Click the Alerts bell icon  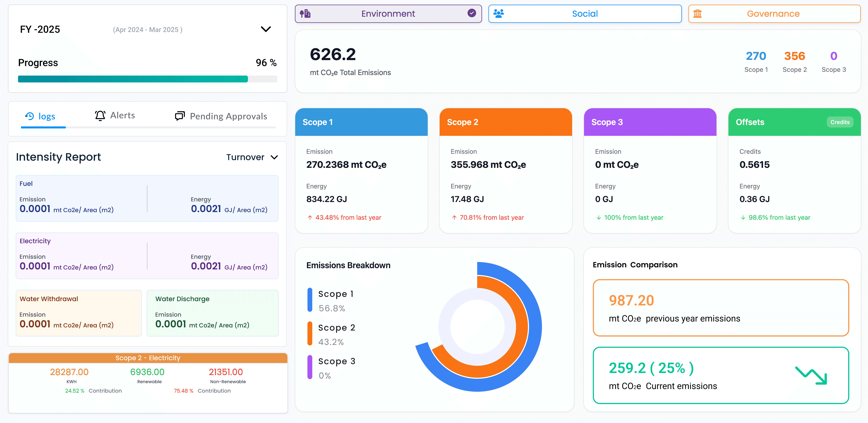100,116
